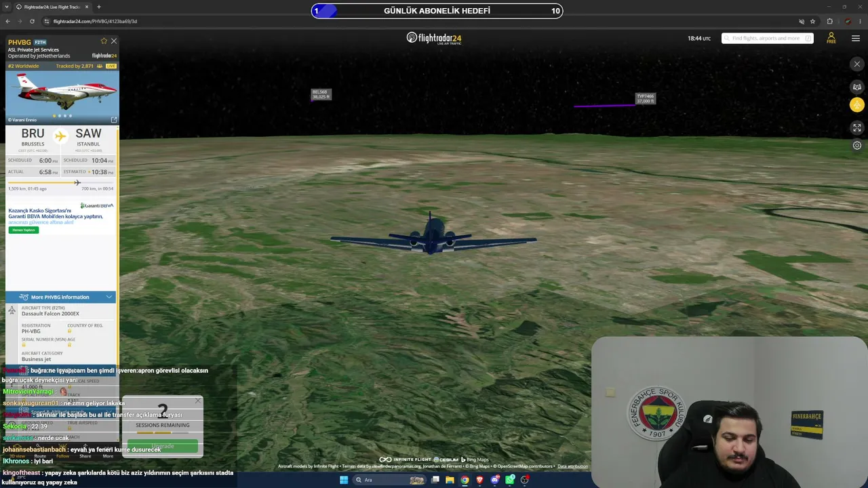Select the Flightradar24 Live Flight Tracker tab
Image resolution: width=868 pixels, height=488 pixels.
click(x=53, y=7)
